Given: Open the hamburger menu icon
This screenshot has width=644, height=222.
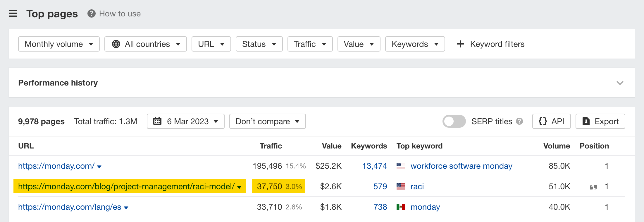Looking at the screenshot, I should 13,13.
